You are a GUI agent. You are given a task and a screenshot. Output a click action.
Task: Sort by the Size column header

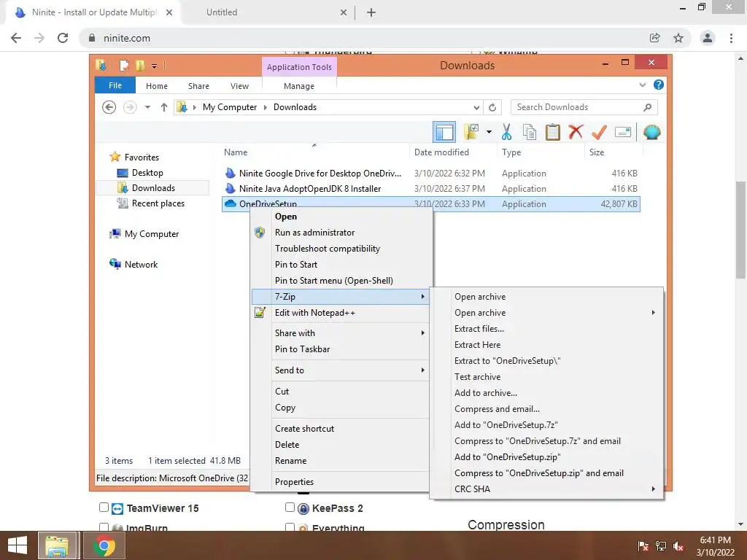click(x=613, y=152)
